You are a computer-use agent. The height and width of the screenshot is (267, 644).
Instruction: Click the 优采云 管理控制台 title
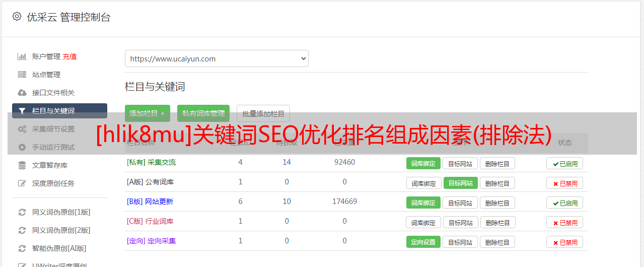[68, 17]
